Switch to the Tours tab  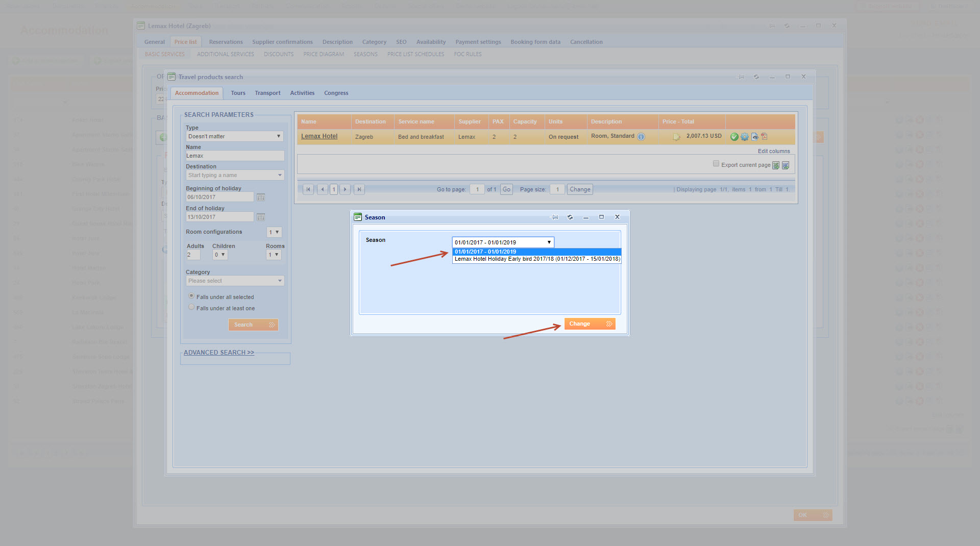pyautogui.click(x=238, y=93)
